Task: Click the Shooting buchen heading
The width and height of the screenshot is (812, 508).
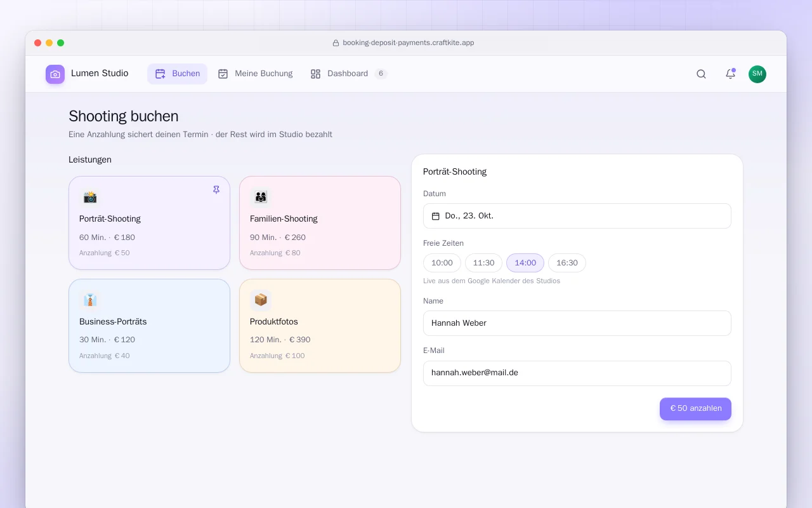Action: tap(124, 116)
